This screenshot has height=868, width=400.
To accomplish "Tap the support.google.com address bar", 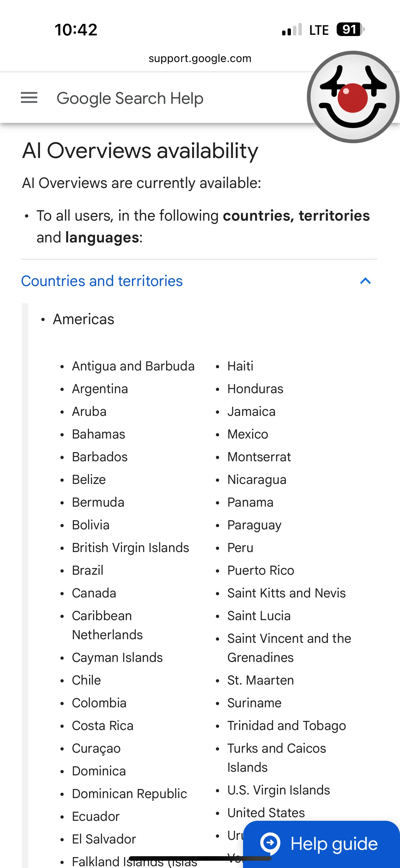I will pos(200,58).
